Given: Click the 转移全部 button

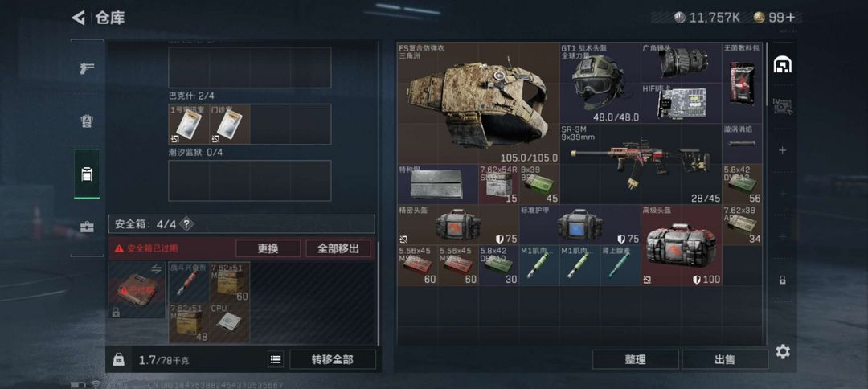Looking at the screenshot, I should click(x=332, y=360).
